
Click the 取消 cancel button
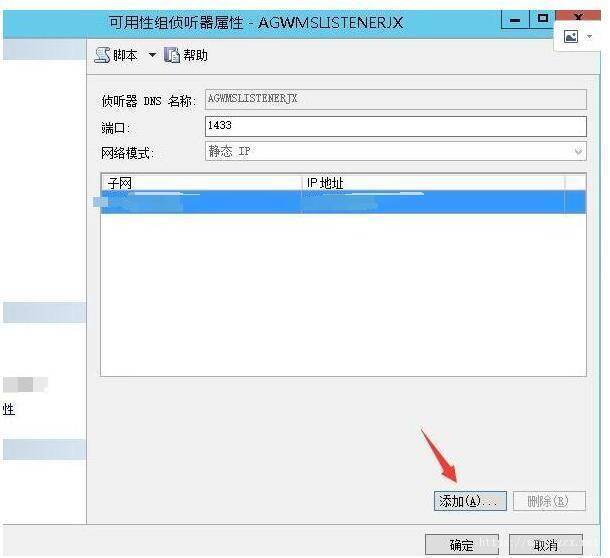click(546, 544)
